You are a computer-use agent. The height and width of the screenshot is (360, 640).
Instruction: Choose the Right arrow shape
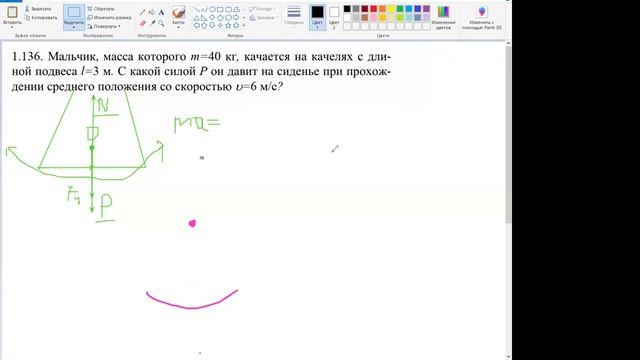tap(236, 18)
